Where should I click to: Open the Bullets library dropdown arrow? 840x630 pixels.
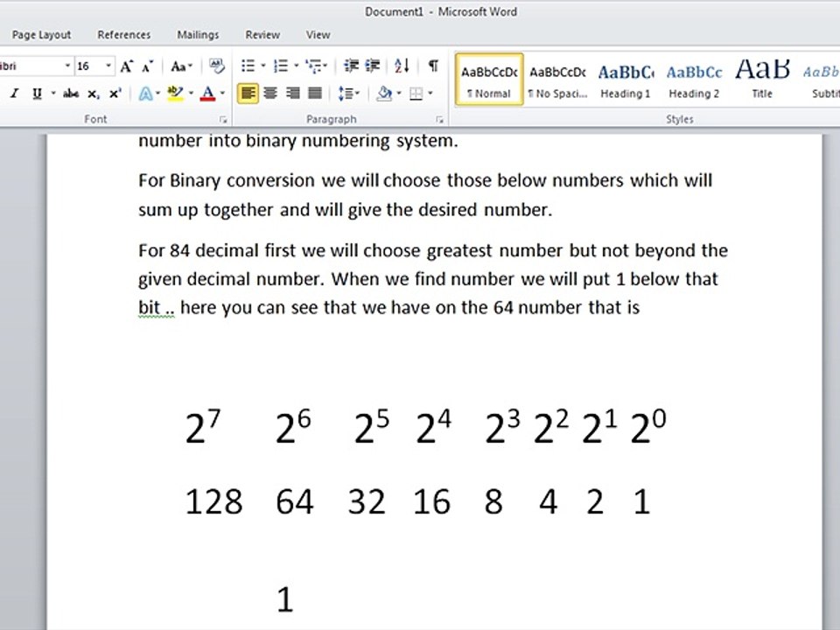pyautogui.click(x=263, y=66)
